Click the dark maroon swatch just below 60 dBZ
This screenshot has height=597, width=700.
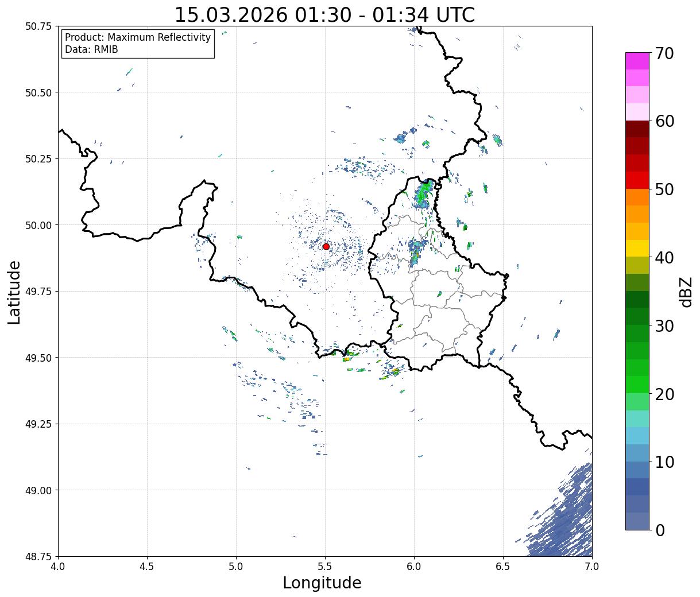637,129
